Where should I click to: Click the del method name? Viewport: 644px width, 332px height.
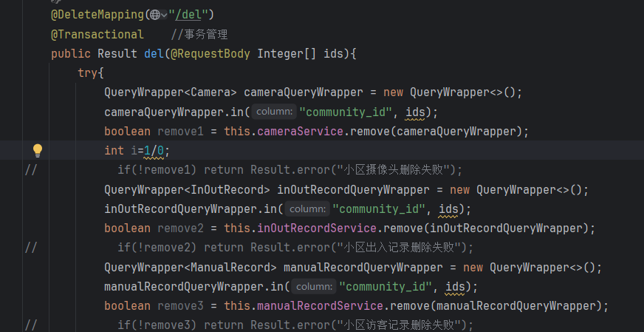tap(154, 53)
